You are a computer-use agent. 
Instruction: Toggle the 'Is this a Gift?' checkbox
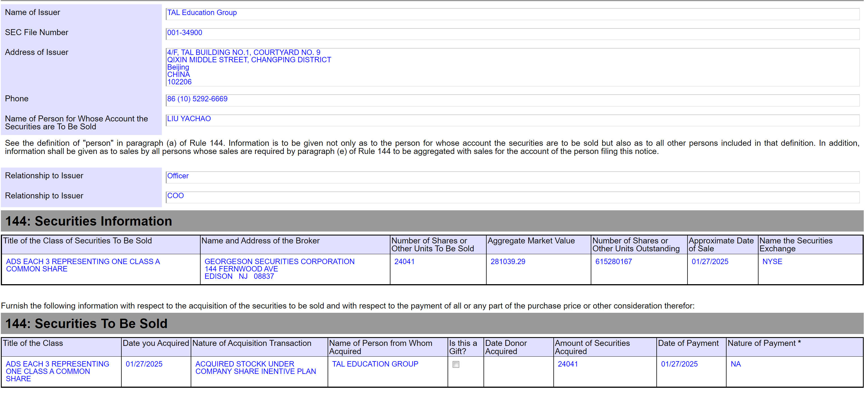456,364
